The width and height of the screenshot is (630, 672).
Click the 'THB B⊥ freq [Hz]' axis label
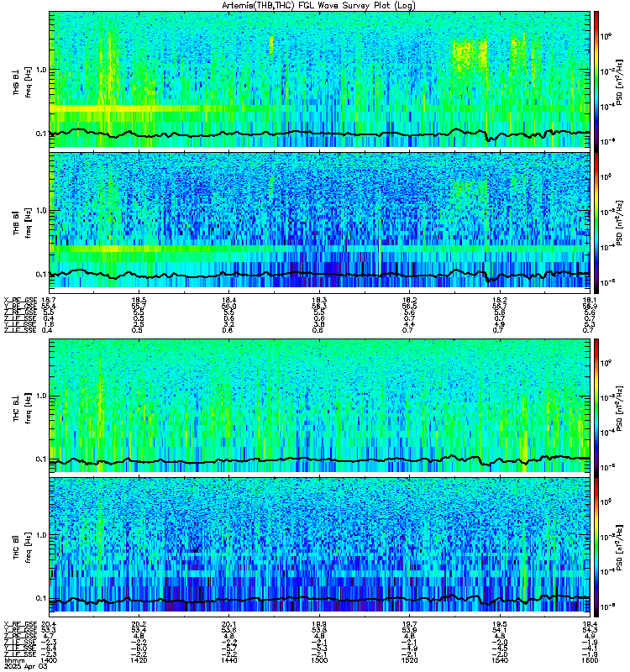tap(22, 81)
